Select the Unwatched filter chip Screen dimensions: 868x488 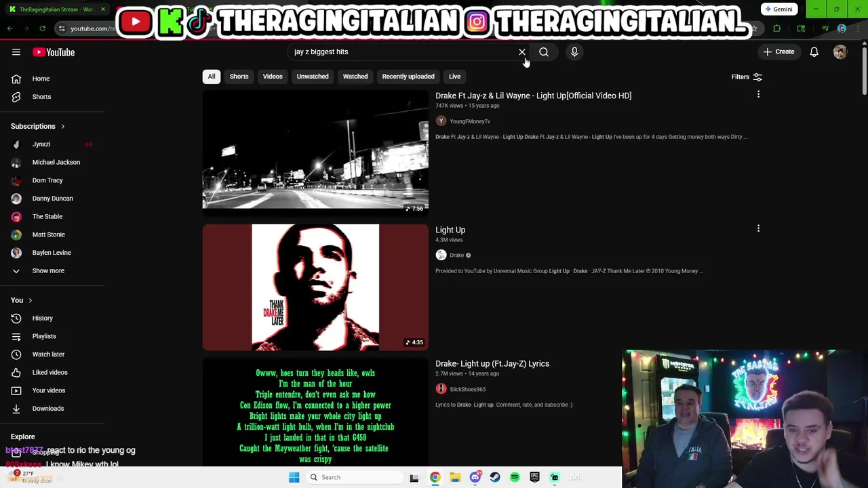tap(313, 77)
